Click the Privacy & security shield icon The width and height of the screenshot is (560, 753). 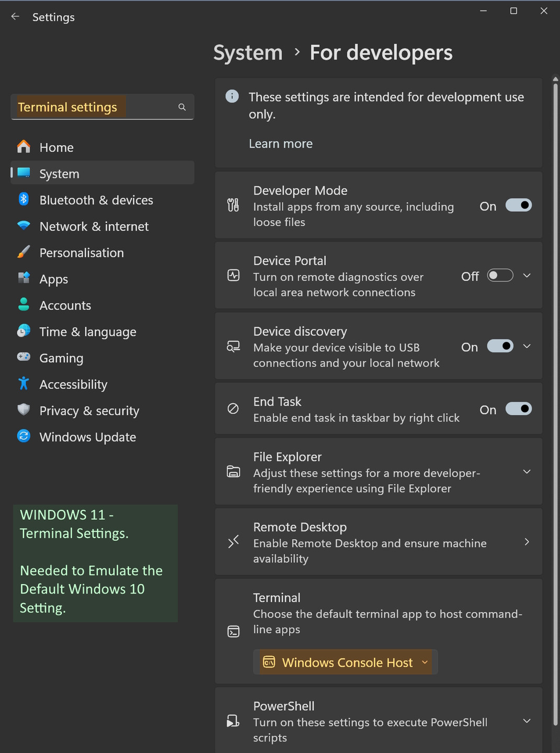point(24,410)
